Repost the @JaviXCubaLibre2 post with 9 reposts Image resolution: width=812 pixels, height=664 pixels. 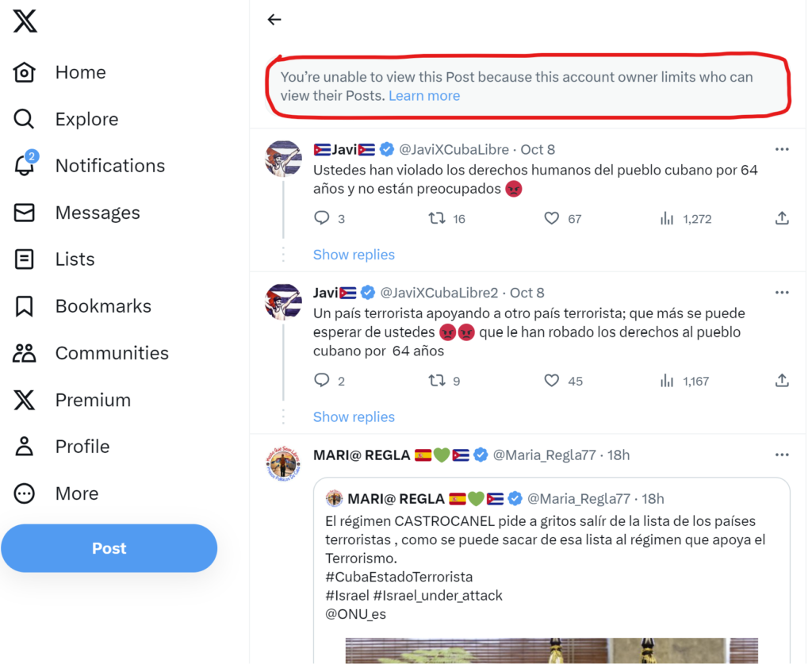437,381
